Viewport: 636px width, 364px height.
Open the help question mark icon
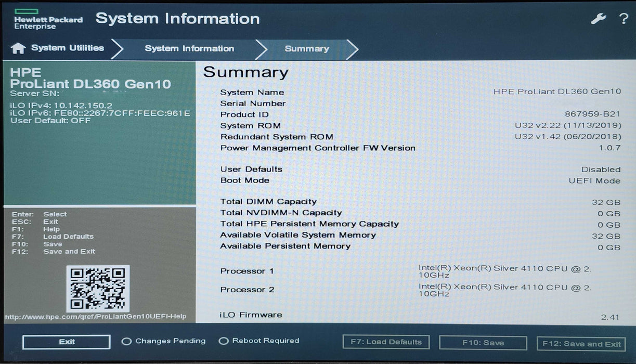[x=622, y=19]
